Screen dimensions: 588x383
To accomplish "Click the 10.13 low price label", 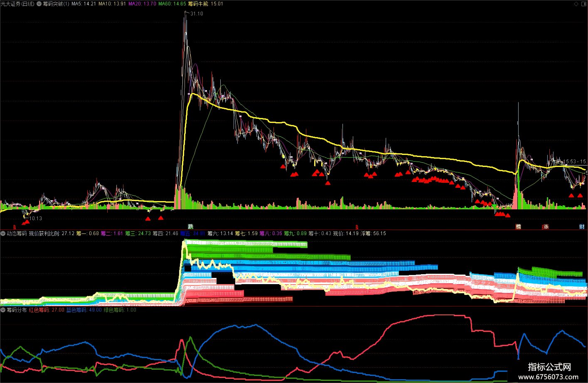I will pyautogui.click(x=33, y=219).
